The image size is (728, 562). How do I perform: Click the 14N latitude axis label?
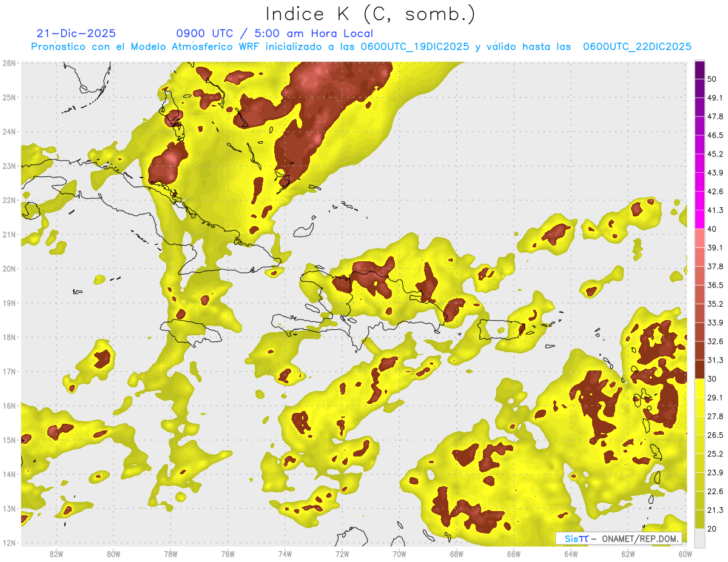click(x=9, y=474)
